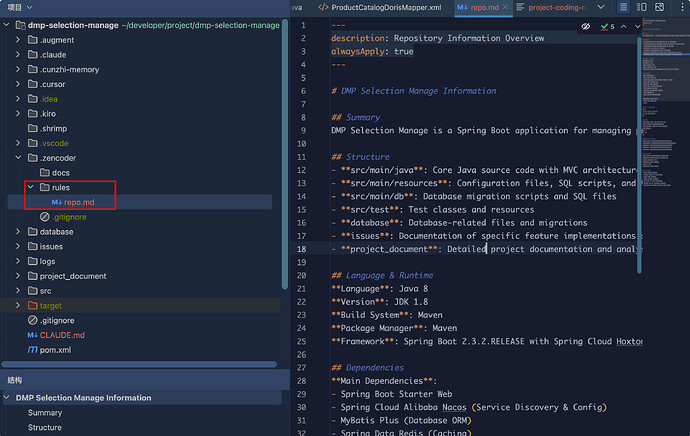Click the target folder icon
The height and width of the screenshot is (436, 690).
[33, 305]
